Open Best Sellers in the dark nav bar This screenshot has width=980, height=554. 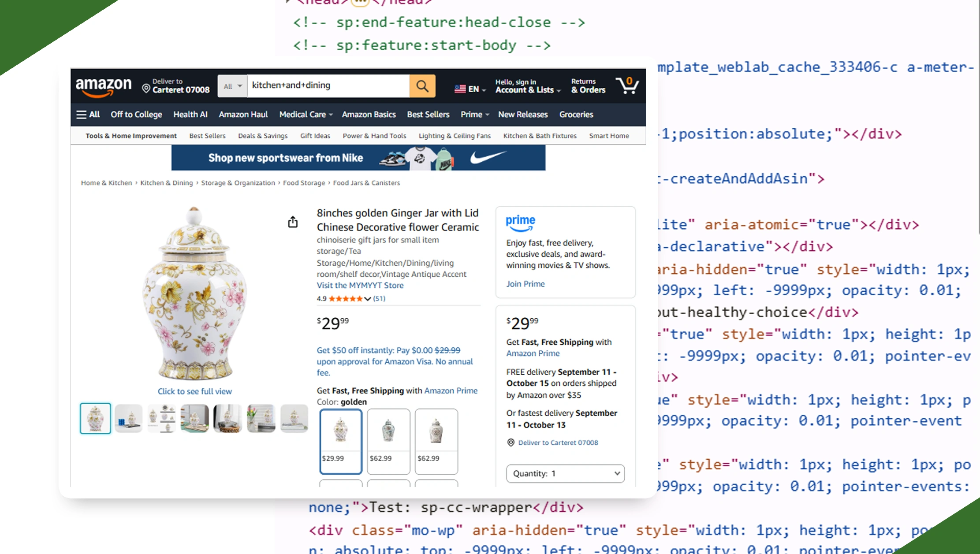[428, 115]
